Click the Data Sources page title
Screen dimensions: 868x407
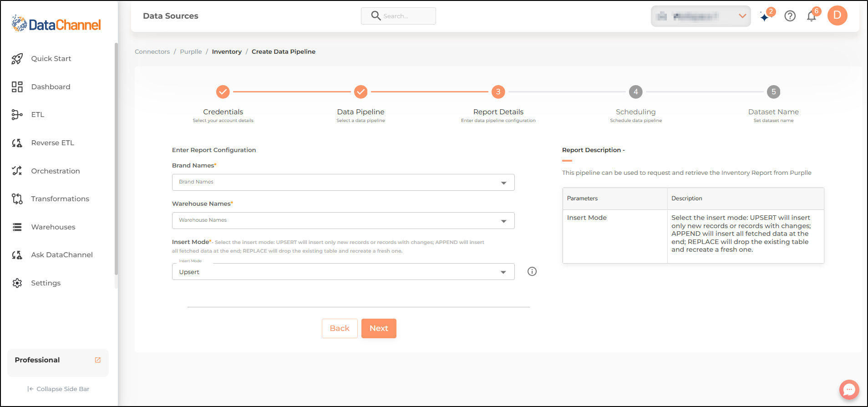point(171,16)
